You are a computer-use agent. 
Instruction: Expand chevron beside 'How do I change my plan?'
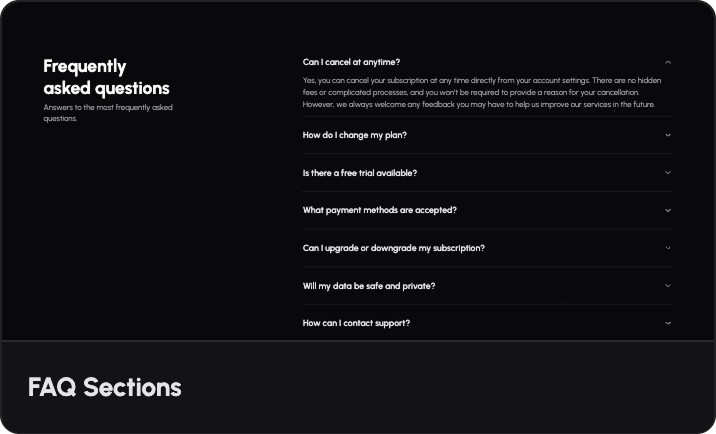pos(668,135)
